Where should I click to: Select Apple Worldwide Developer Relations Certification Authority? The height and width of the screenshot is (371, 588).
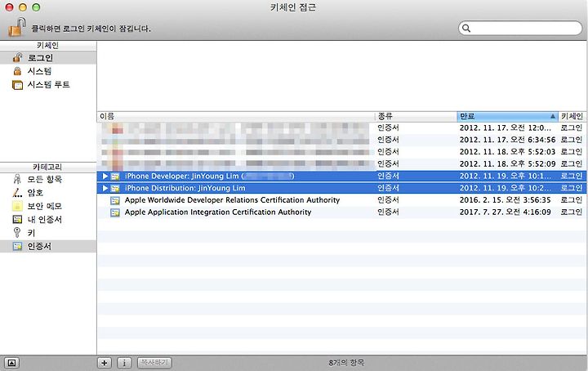(341, 200)
